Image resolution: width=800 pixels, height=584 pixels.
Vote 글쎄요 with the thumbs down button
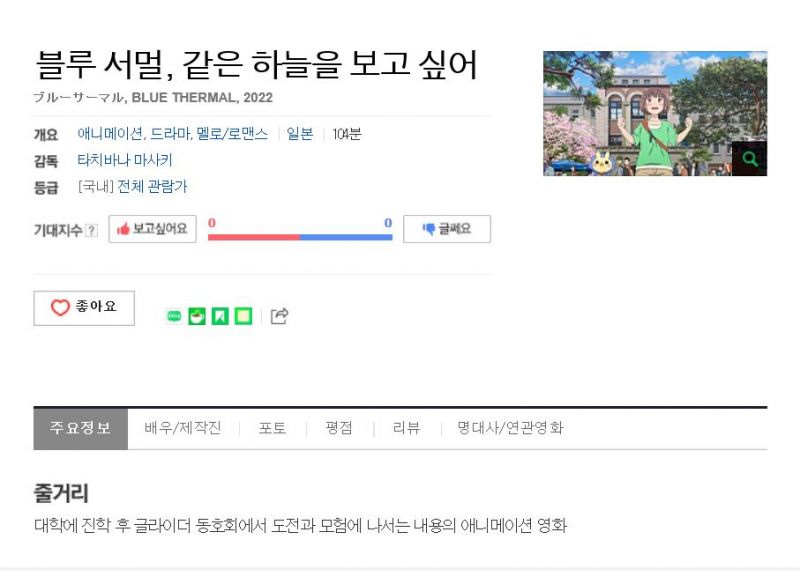[447, 229]
